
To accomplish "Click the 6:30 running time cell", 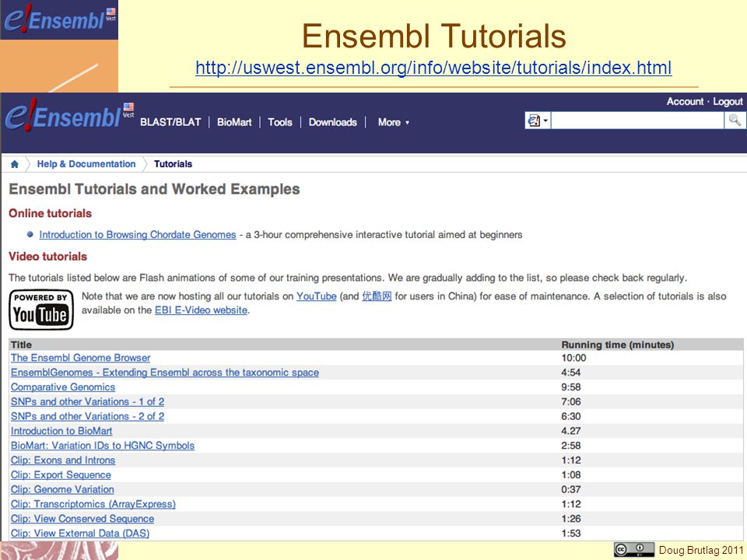I will tap(570, 416).
